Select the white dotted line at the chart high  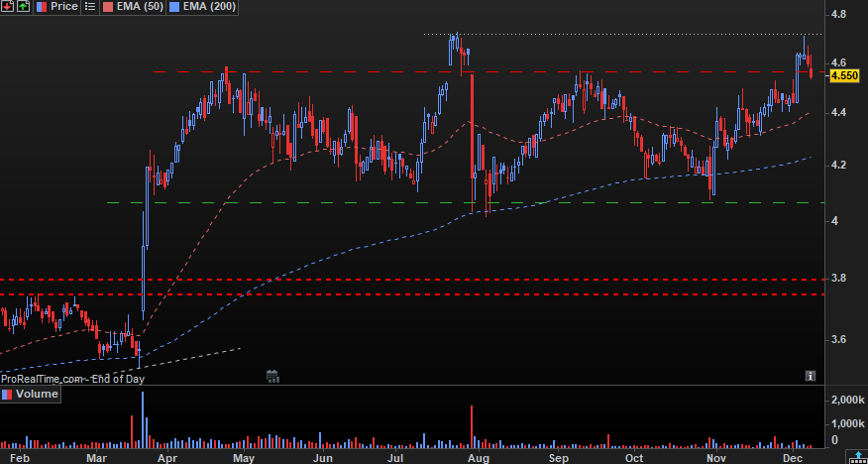coord(624,35)
